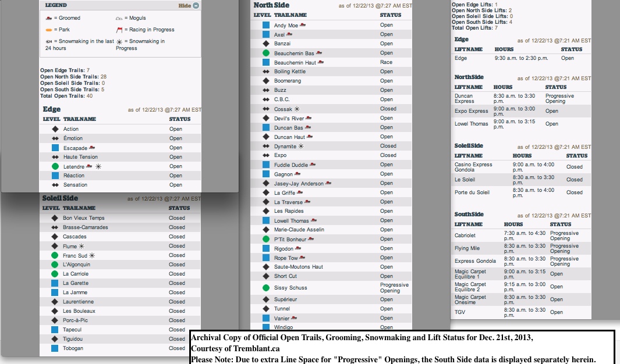Click the North Side section heading

click(271, 5)
